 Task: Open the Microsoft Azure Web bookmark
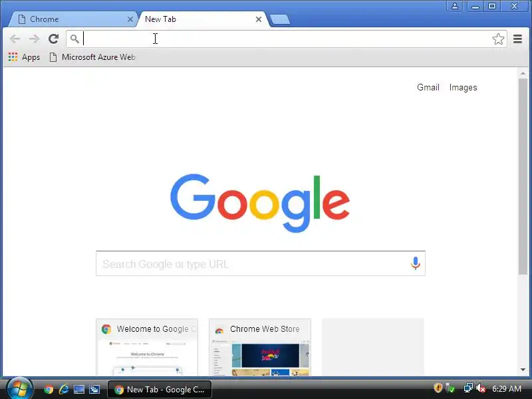[92, 57]
